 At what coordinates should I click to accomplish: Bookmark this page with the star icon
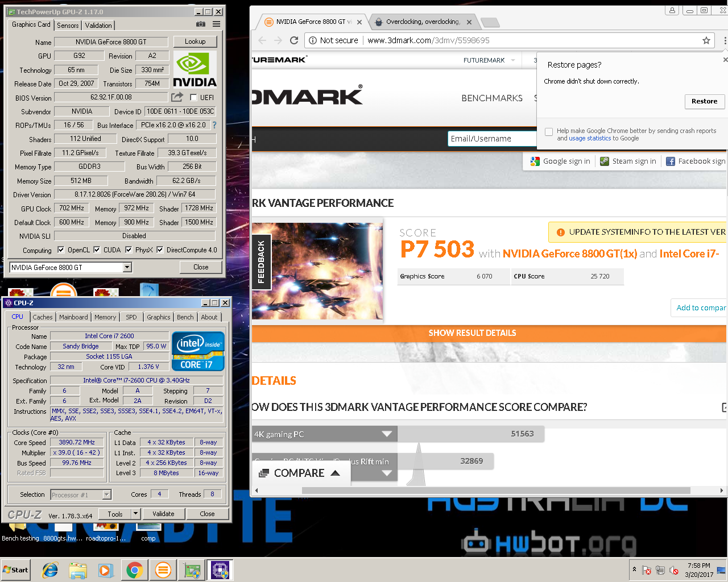tap(706, 40)
